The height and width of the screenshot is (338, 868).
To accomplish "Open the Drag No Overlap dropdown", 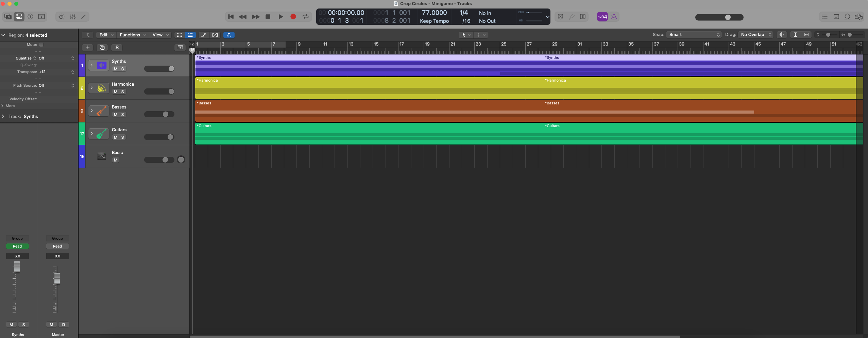I will coord(756,35).
